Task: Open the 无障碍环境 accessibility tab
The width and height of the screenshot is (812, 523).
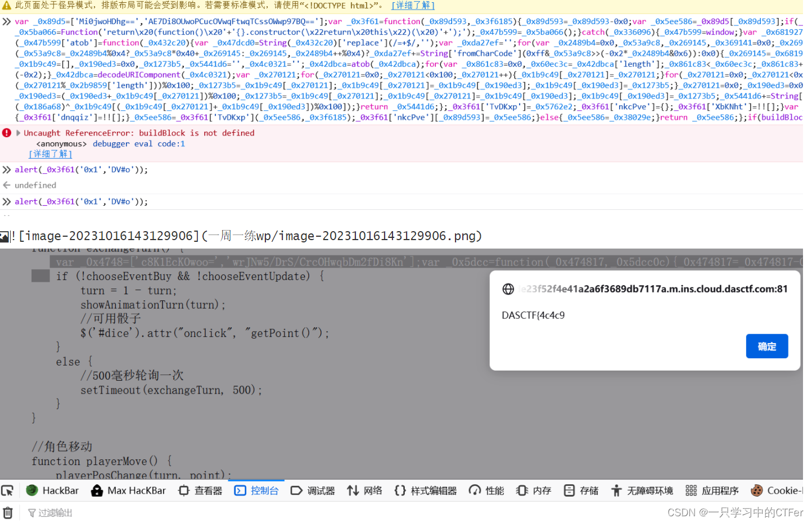Action: [642, 490]
